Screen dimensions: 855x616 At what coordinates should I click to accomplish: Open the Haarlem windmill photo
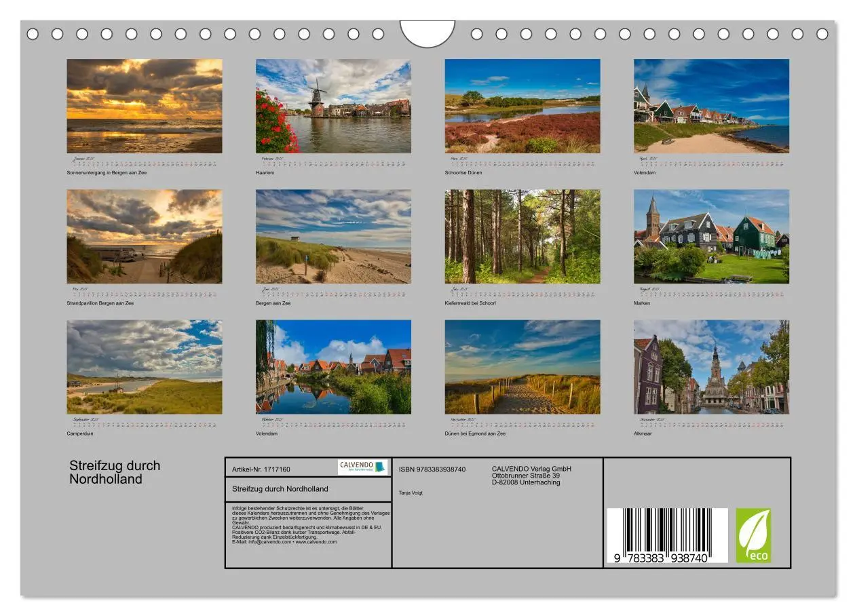(333, 106)
